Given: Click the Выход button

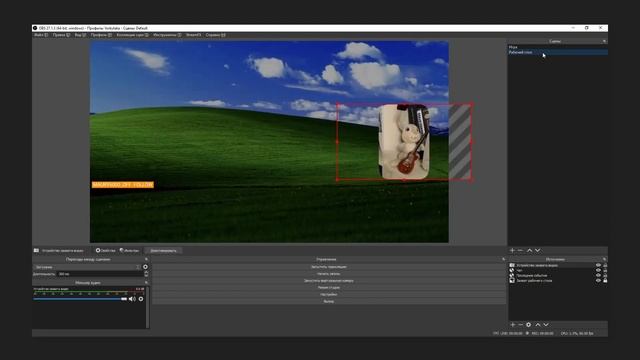Looking at the screenshot, I should (x=329, y=301).
